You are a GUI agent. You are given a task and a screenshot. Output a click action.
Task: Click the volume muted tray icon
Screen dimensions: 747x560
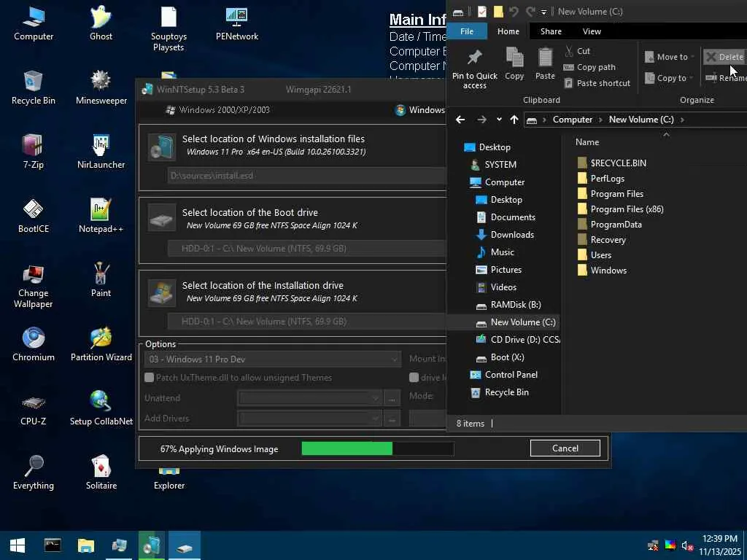click(687, 545)
